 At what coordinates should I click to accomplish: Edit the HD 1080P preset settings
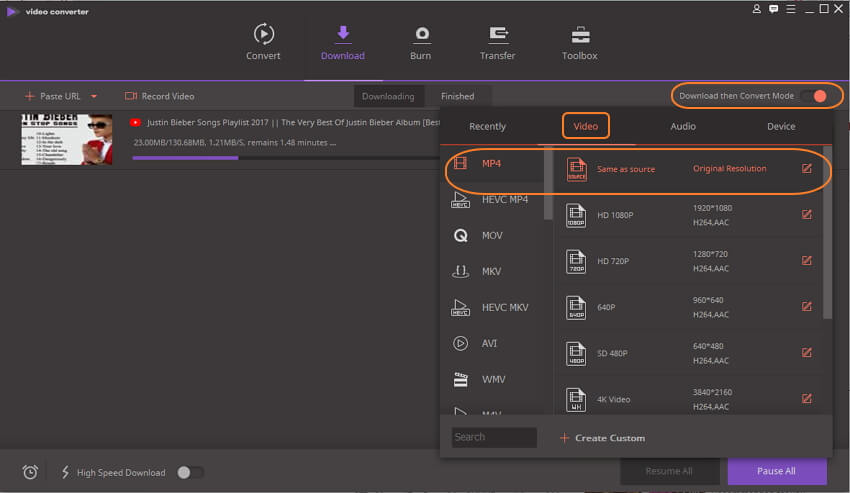[x=807, y=213]
